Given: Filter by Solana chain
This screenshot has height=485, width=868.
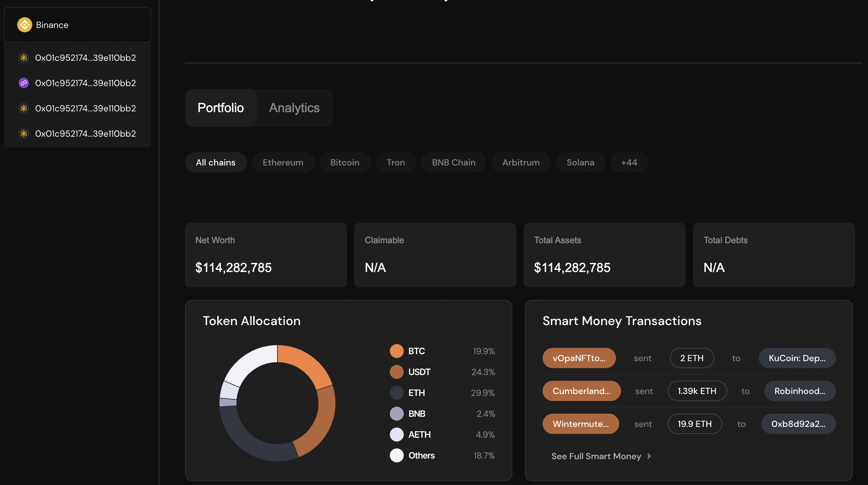Looking at the screenshot, I should point(580,162).
